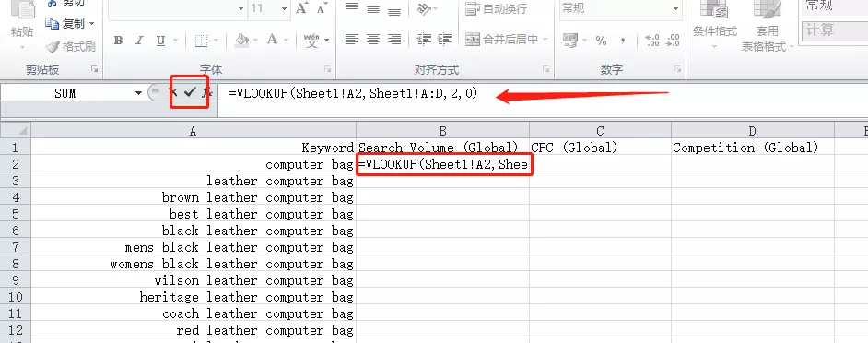Open the Clipboard (剪贴板) dialog launcher
Viewport: 868px width, 343px height.
(x=94, y=69)
